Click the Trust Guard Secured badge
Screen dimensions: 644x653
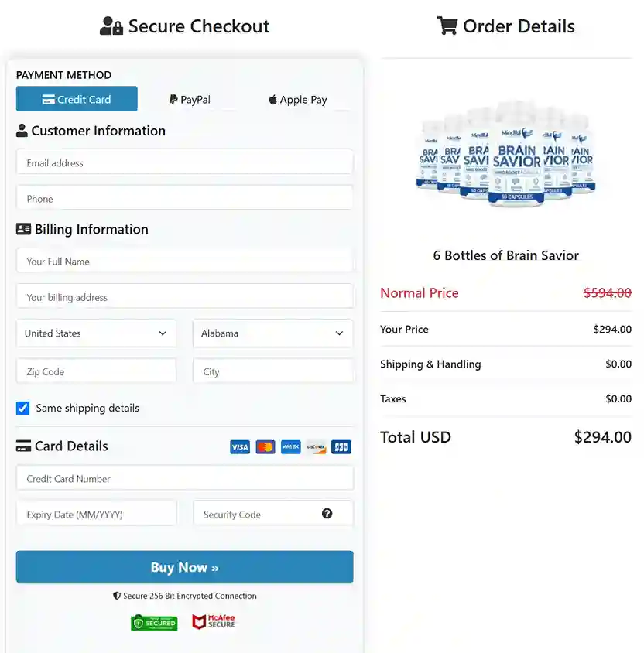click(154, 622)
